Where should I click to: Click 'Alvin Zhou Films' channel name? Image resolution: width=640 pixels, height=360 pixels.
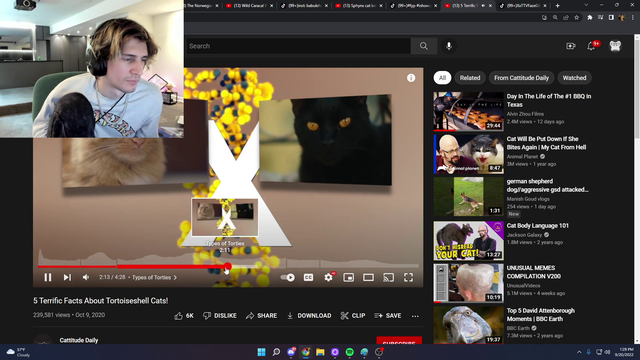pos(525,114)
